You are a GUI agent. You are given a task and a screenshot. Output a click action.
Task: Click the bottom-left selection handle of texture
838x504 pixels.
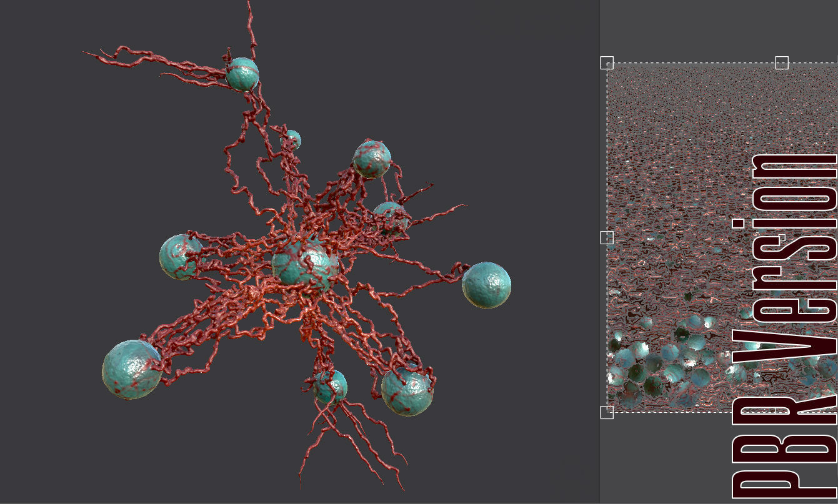pyautogui.click(x=607, y=412)
